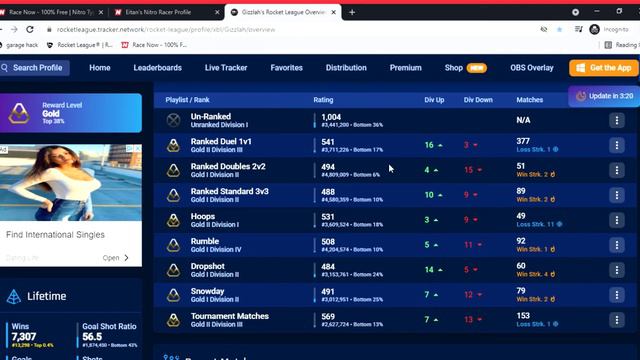640x360 pixels.
Task: Open options menu for Dropshot row
Action: coord(617,270)
